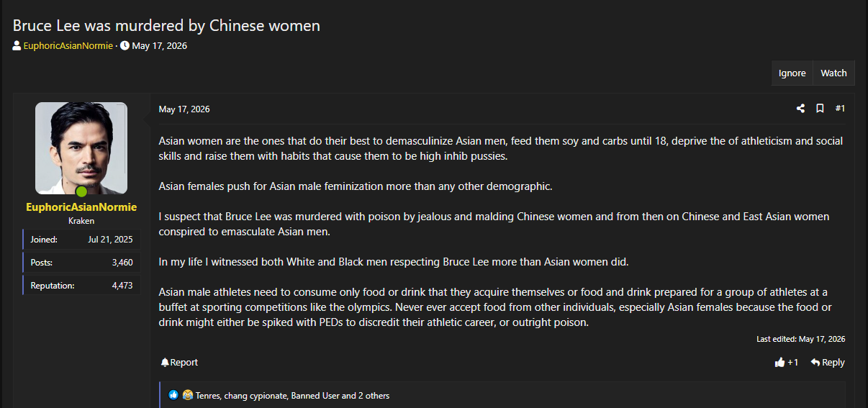
Task: Toggle Watch for this thread
Action: point(833,73)
